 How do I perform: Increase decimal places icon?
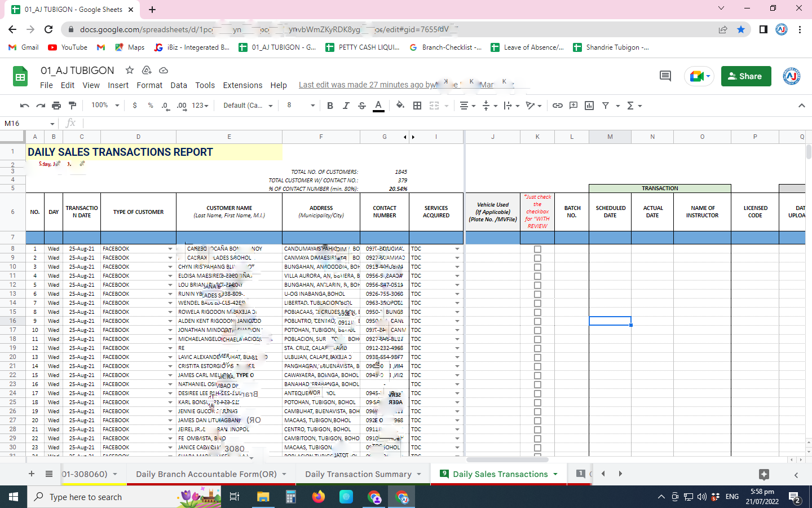pyautogui.click(x=182, y=106)
